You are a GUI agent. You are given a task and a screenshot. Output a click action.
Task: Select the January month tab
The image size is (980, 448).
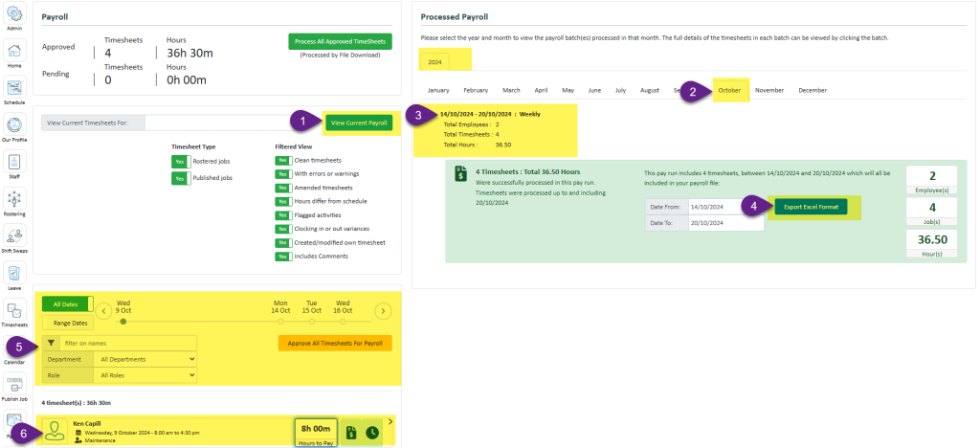click(438, 90)
